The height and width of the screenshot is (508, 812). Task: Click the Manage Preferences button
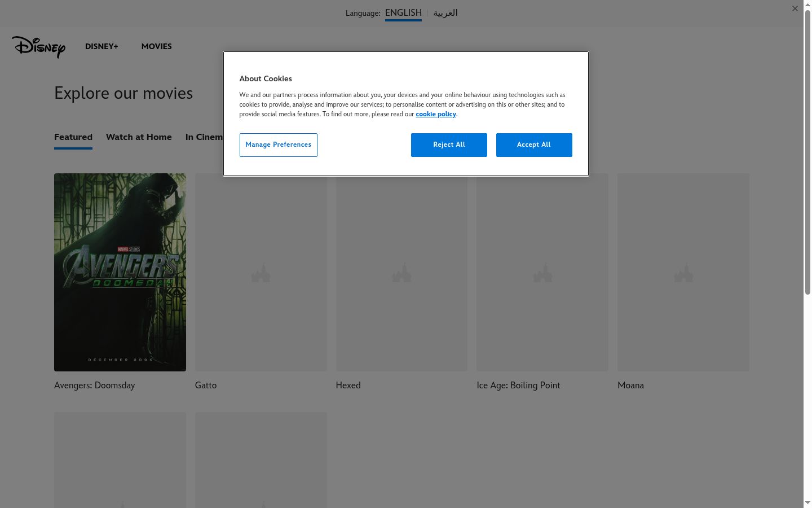(279, 145)
